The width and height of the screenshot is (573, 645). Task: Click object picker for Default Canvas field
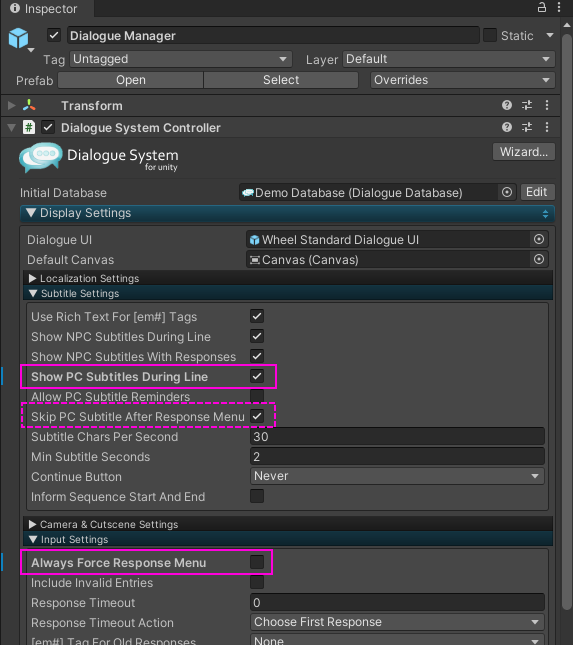tap(539, 259)
